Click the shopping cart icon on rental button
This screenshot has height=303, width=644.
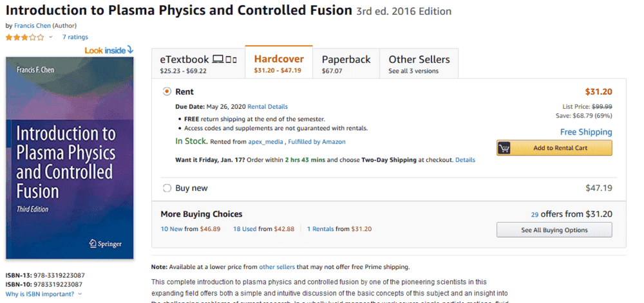pos(504,148)
